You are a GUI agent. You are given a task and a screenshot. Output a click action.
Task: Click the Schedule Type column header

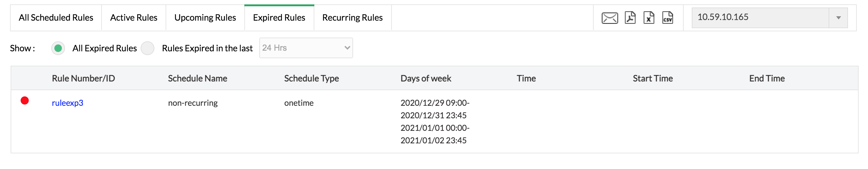click(311, 78)
